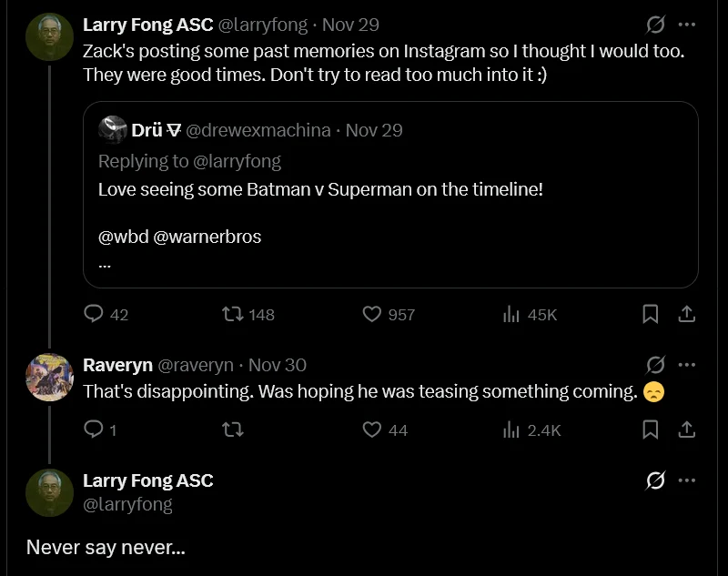Viewport: 728px width, 576px height.
Task: Reply to Larry Fong's Nov 29 tweet
Action: tap(95, 314)
